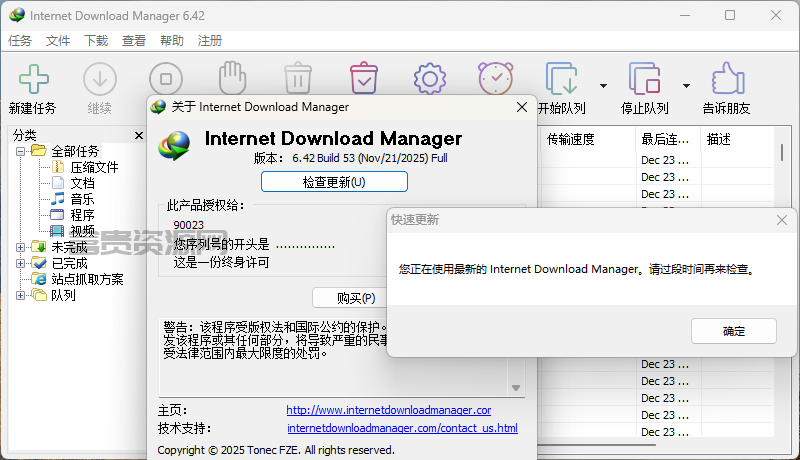Viewport: 800px width, 460px height.
Task: Open dropdown arrow next to Stop Queue
Action: point(687,86)
